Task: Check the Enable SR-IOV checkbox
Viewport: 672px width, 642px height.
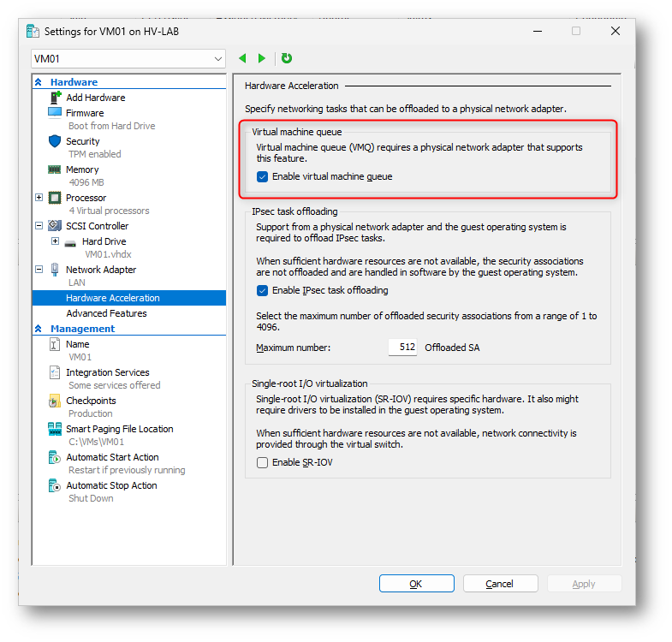Action: pos(262,462)
